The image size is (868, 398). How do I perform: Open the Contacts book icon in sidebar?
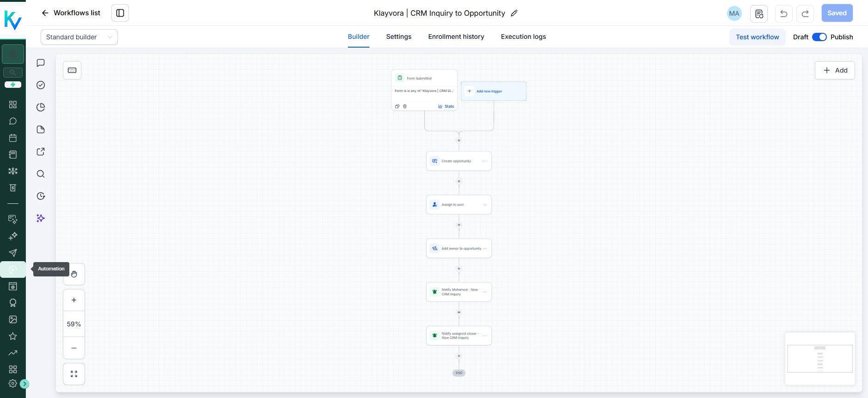13,154
